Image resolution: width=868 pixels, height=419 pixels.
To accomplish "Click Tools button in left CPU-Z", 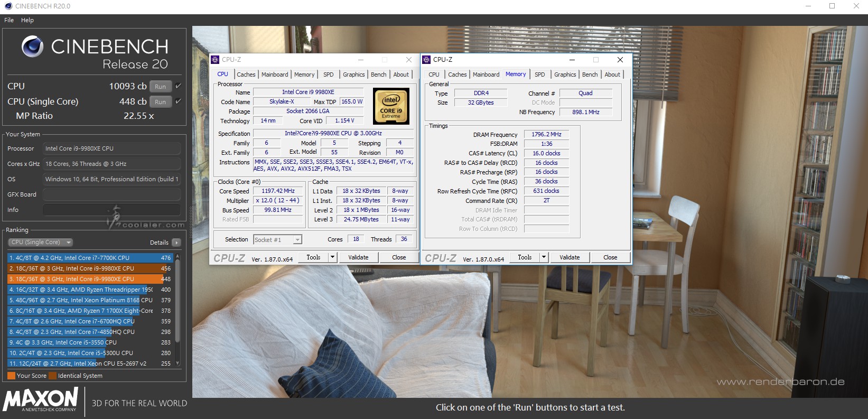I will point(313,257).
